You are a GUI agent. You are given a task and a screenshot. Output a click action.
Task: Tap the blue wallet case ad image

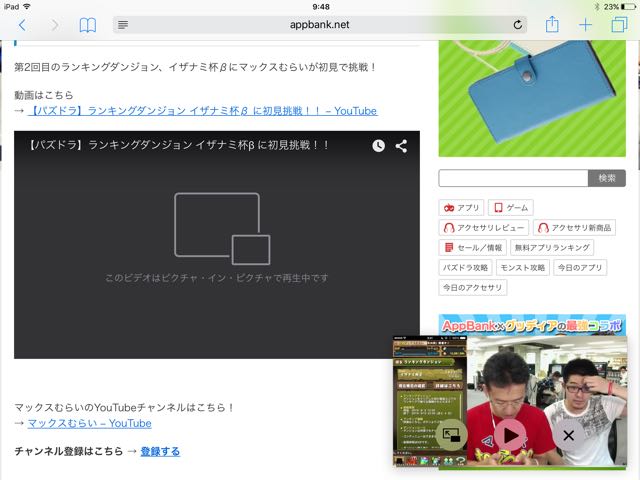[x=532, y=98]
